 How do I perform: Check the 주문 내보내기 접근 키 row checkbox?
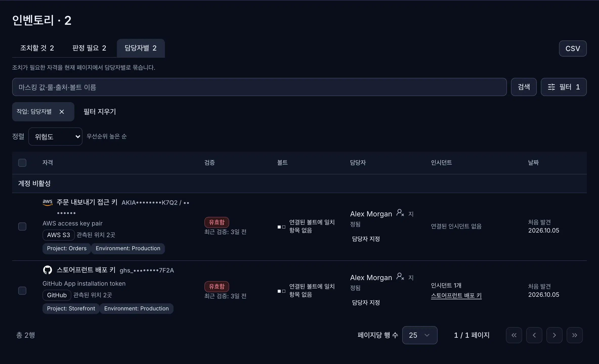point(22,226)
